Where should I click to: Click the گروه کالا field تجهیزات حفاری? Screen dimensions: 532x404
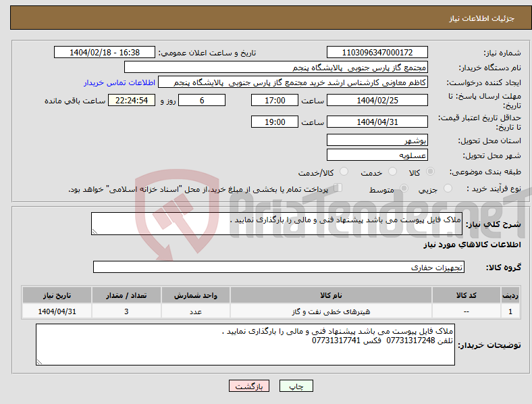point(279,267)
